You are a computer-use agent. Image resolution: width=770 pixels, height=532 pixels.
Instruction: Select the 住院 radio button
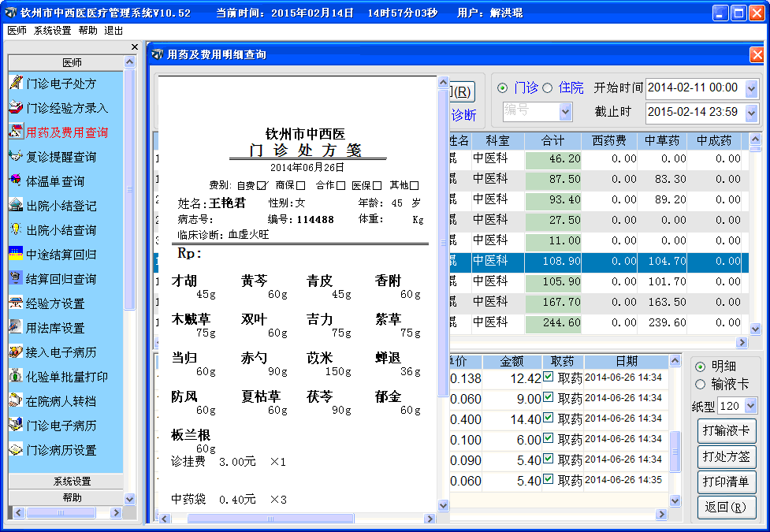click(x=549, y=87)
